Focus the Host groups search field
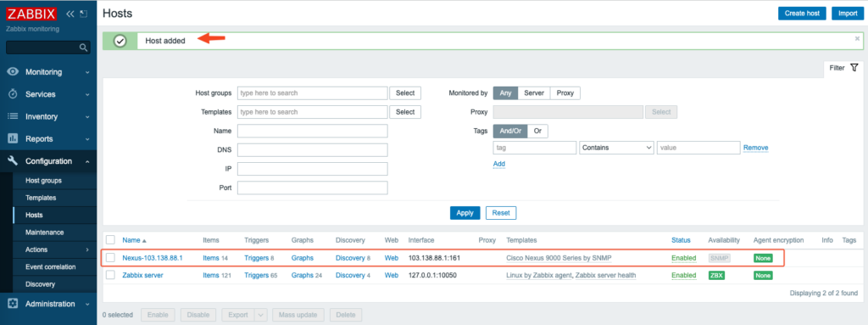 (313, 93)
